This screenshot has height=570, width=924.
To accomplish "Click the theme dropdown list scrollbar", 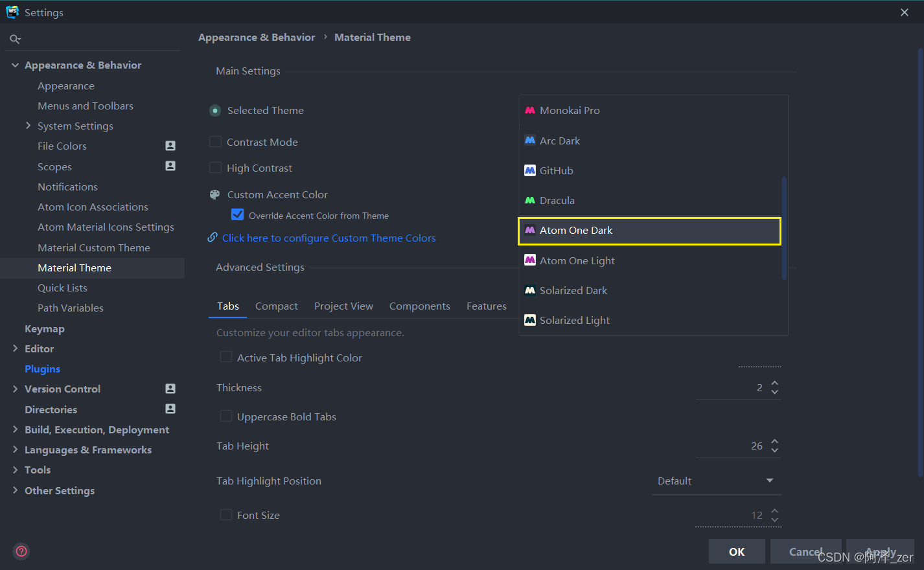I will (x=784, y=228).
